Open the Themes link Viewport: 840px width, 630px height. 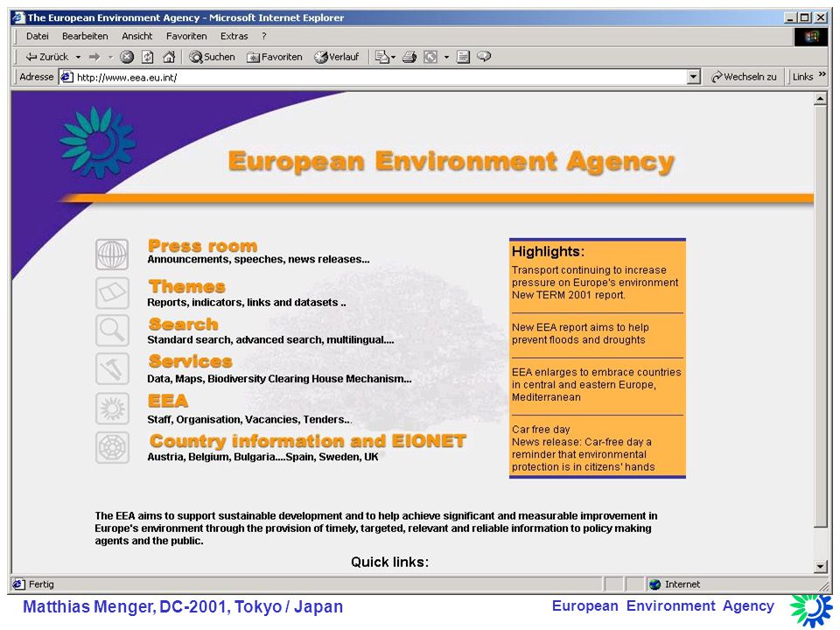187,286
